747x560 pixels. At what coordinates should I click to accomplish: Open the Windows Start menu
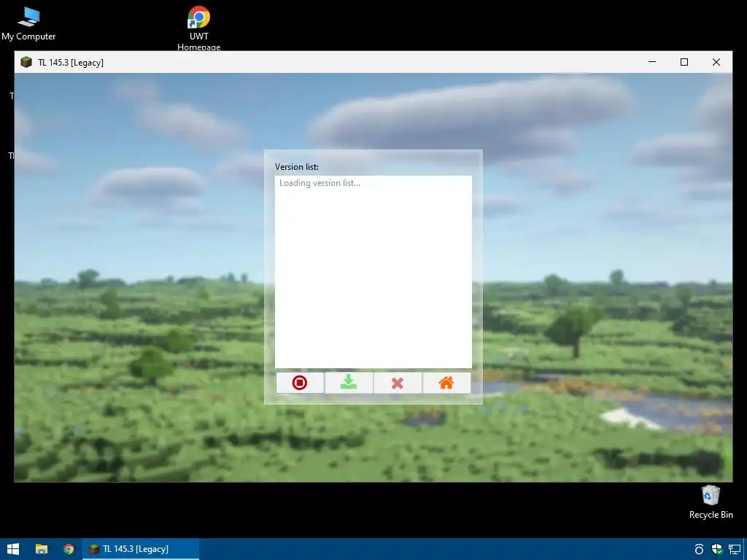click(x=13, y=549)
